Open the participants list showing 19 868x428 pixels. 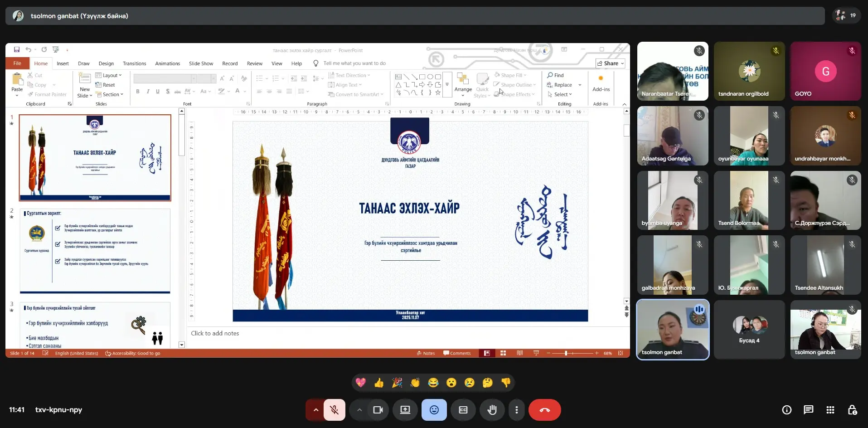[846, 15]
